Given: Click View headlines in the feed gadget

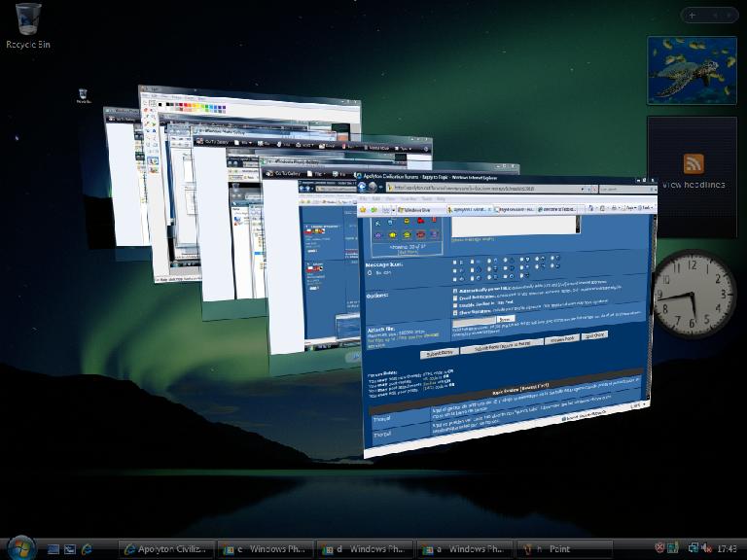Looking at the screenshot, I should (x=694, y=185).
